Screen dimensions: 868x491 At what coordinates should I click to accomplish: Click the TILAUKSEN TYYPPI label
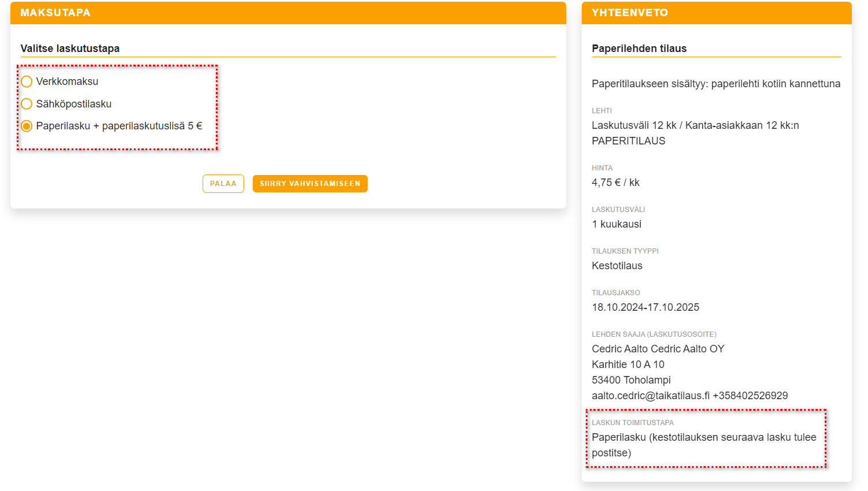pos(625,251)
